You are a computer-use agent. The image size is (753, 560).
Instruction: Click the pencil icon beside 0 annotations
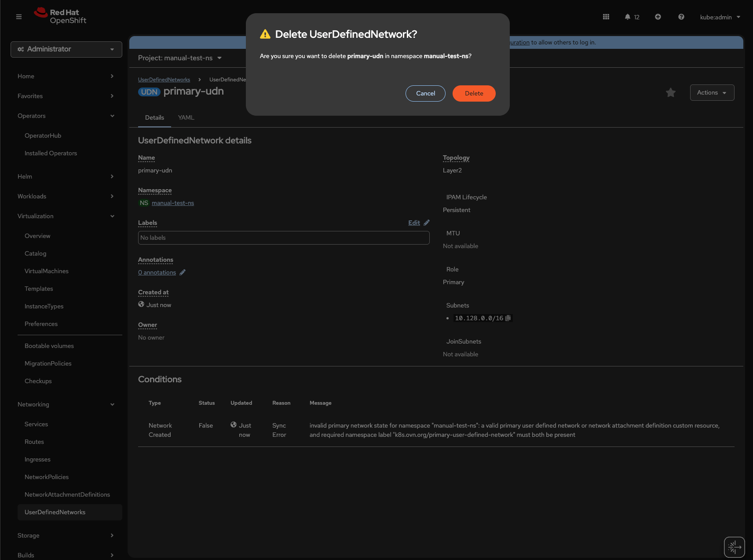click(183, 272)
